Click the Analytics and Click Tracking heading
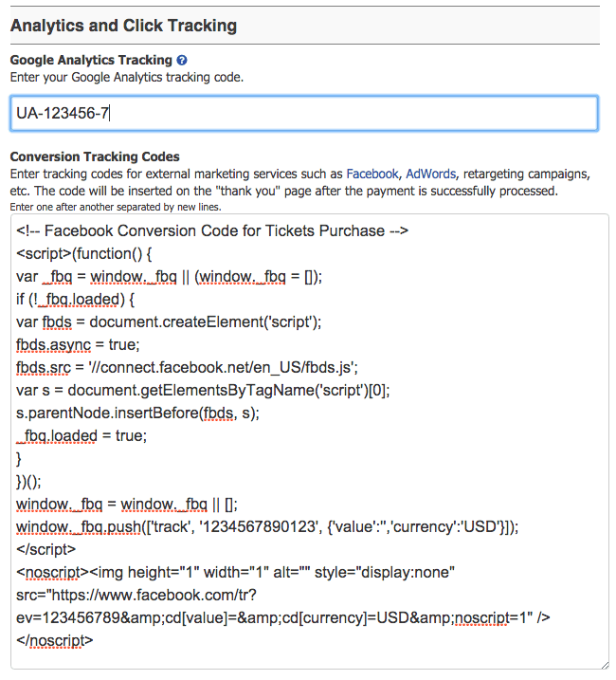The image size is (616, 680). 123,25
